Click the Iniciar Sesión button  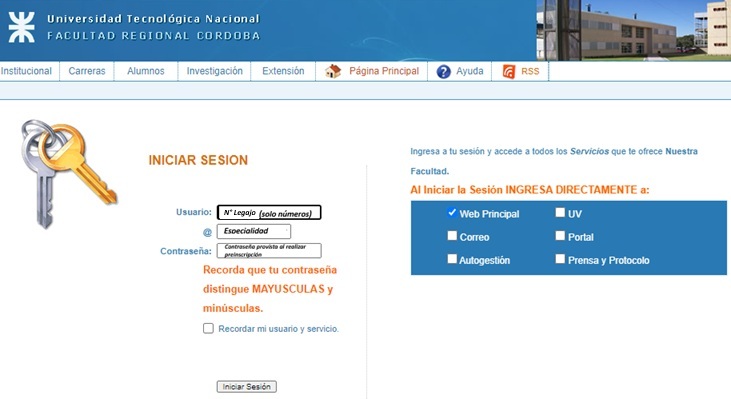point(247,386)
